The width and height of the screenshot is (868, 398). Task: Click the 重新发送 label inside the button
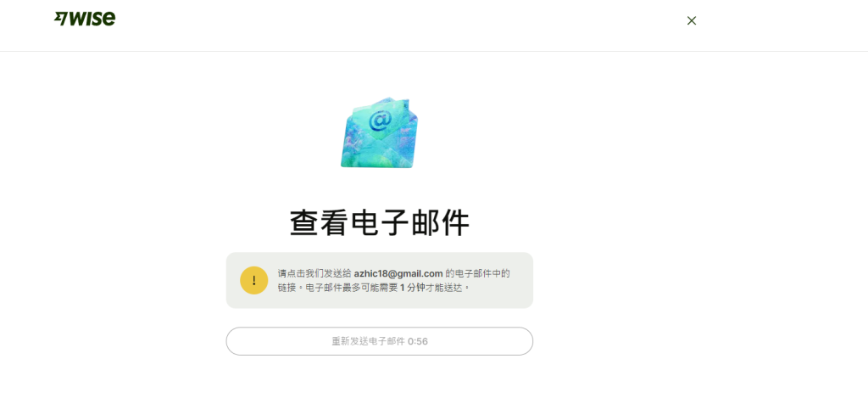click(x=350, y=341)
